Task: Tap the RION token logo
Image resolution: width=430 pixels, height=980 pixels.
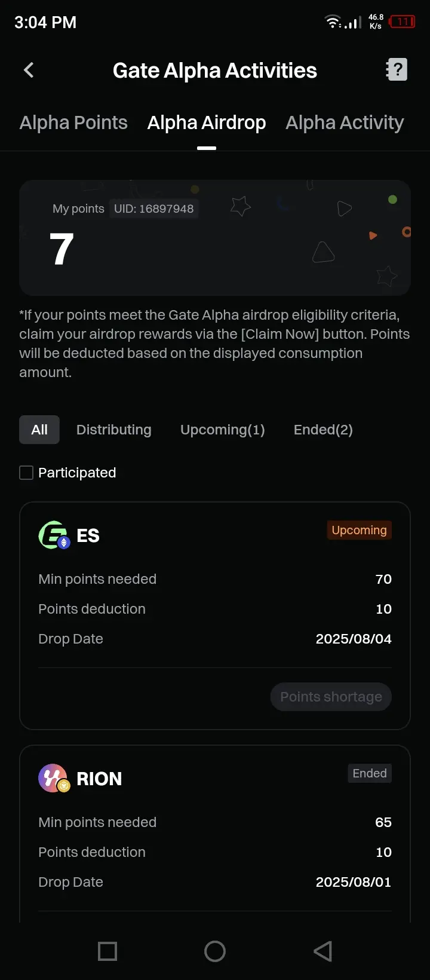Action: (x=55, y=778)
